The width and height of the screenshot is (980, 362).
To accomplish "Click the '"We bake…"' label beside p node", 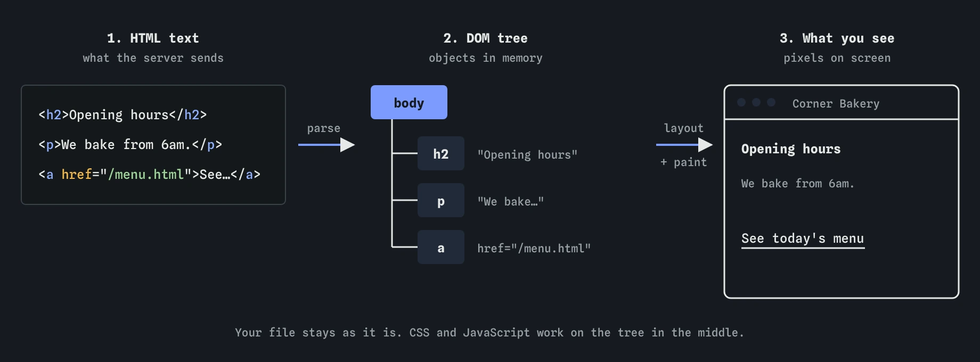I will pos(510,202).
